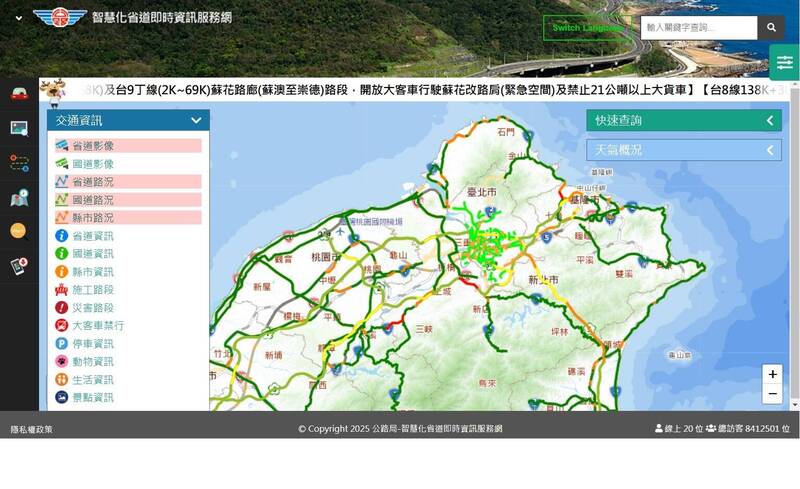
Task: Click the CCTV image viewer sidebar icon
Action: (19, 128)
